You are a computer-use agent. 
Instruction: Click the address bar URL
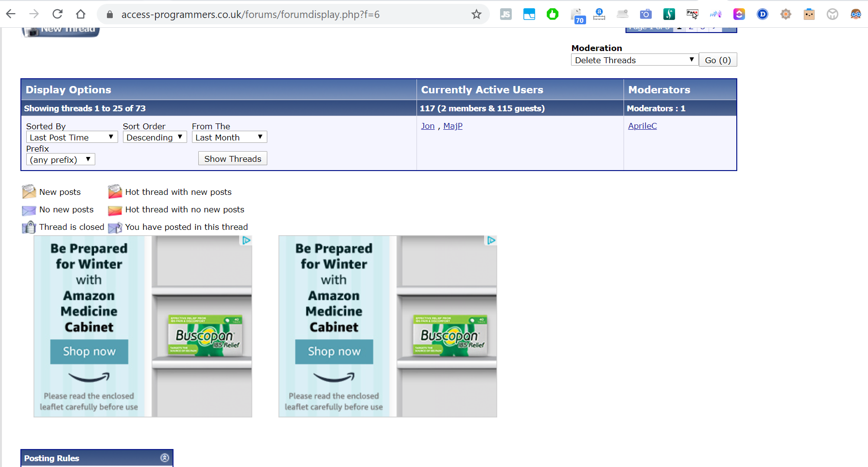click(250, 15)
